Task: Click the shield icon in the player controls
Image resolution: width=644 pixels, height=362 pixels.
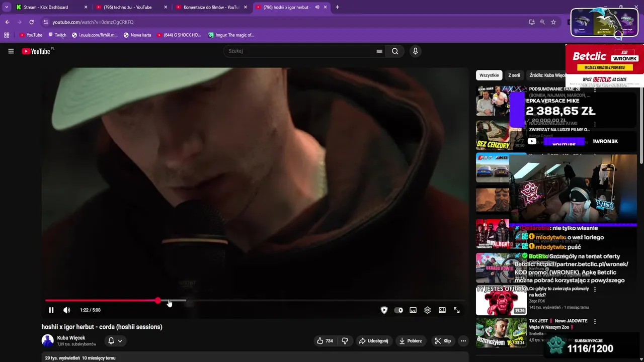Action: coord(384,310)
